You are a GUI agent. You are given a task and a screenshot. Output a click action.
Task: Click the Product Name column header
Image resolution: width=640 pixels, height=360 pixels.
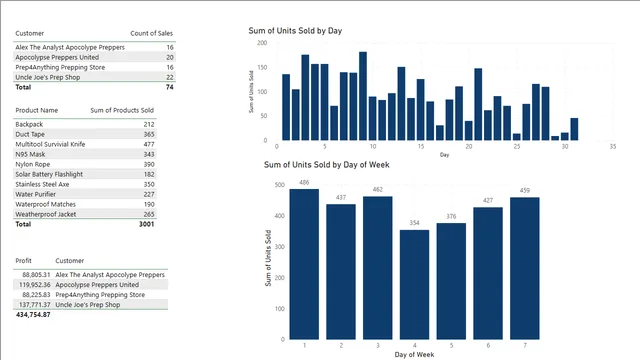tap(37, 110)
